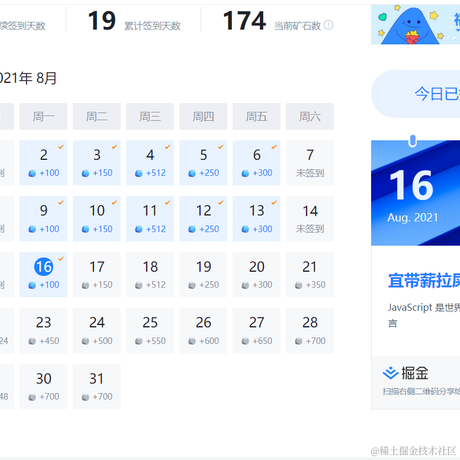Click the gray ore icon on August 25
Image resolution: width=460 pixels, height=460 pixels.
pyautogui.click(x=139, y=341)
